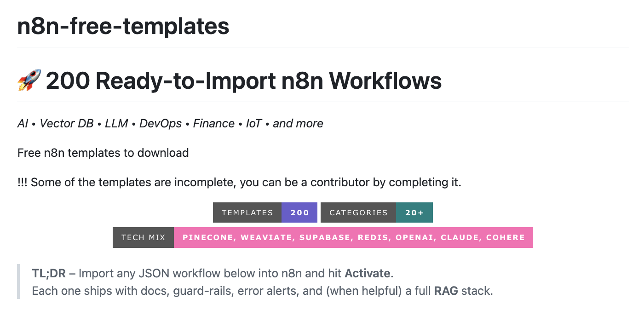Click the rocket emoji beside the heading

click(29, 80)
